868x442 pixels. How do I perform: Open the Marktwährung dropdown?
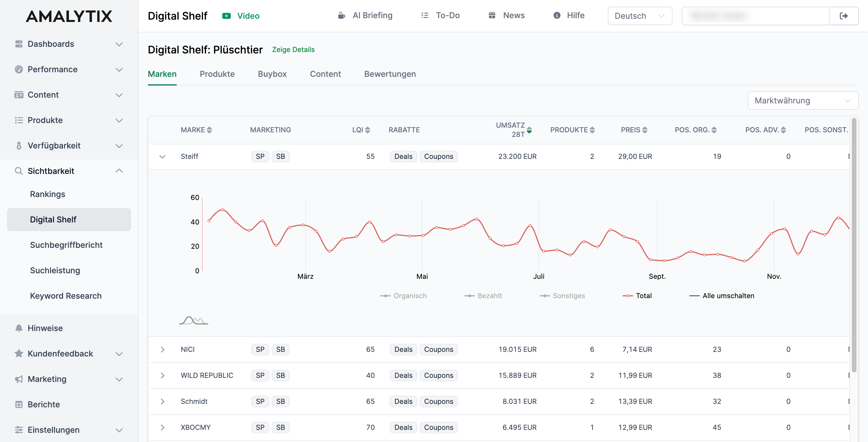tap(803, 101)
